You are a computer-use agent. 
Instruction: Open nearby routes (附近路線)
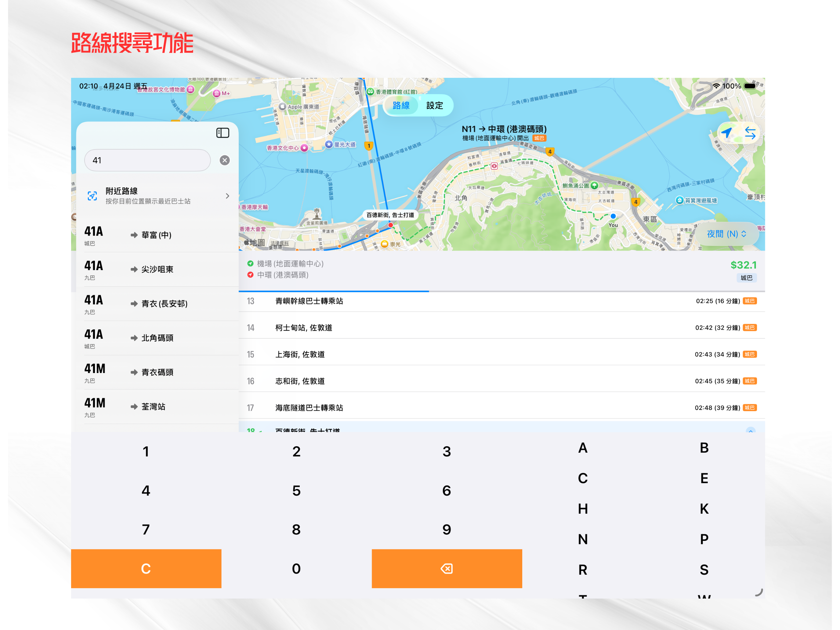point(157,196)
